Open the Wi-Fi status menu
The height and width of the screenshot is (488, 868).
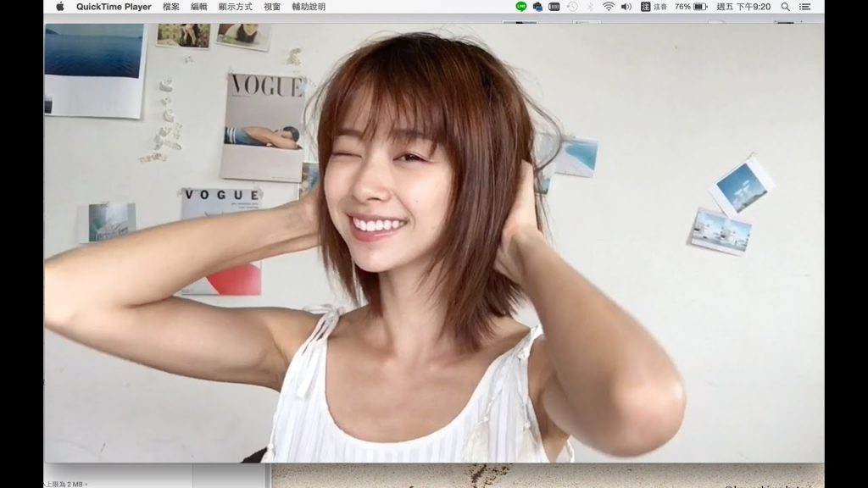[x=609, y=7]
